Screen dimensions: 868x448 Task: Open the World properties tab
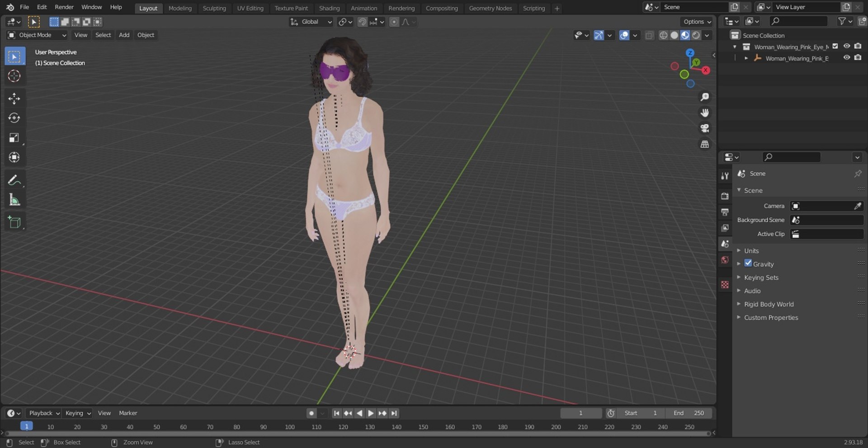725,260
